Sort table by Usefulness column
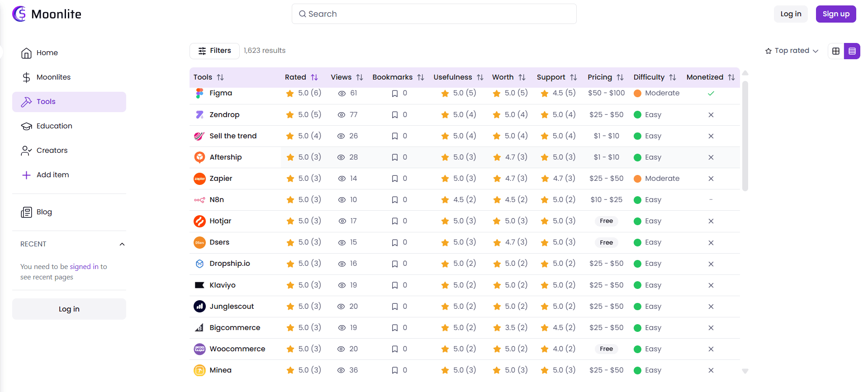This screenshot has width=868, height=392. 480,77
